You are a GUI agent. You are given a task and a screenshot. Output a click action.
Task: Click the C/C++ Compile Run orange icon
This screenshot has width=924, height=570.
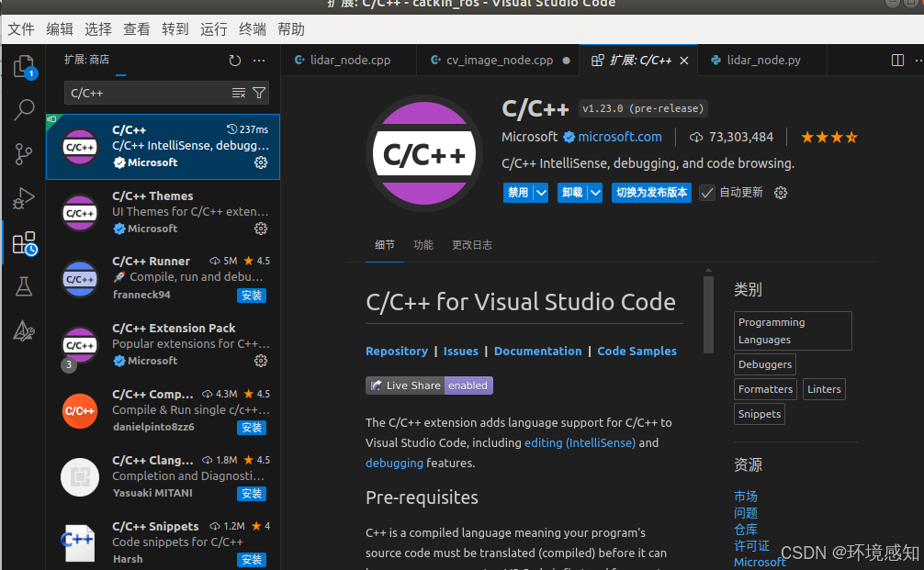pyautogui.click(x=80, y=411)
